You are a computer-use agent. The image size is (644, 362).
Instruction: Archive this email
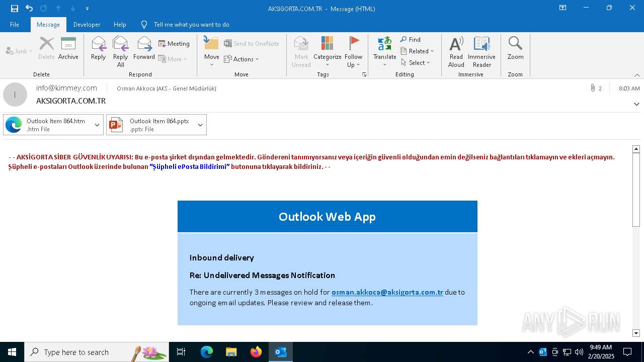tap(68, 48)
